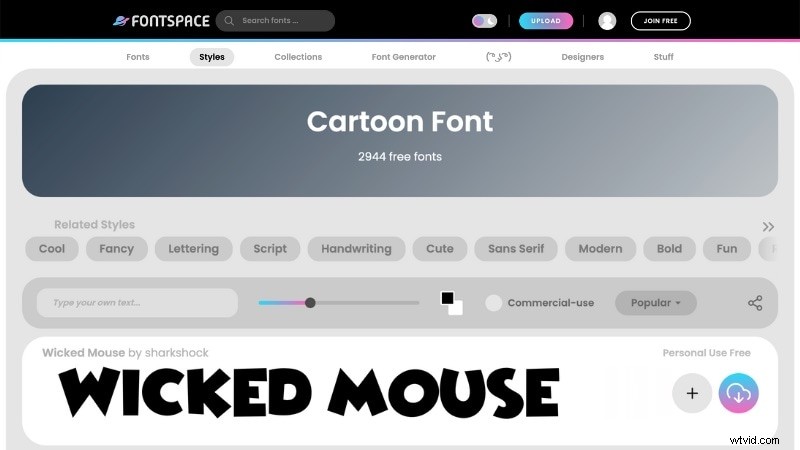Click the share icon

click(755, 303)
